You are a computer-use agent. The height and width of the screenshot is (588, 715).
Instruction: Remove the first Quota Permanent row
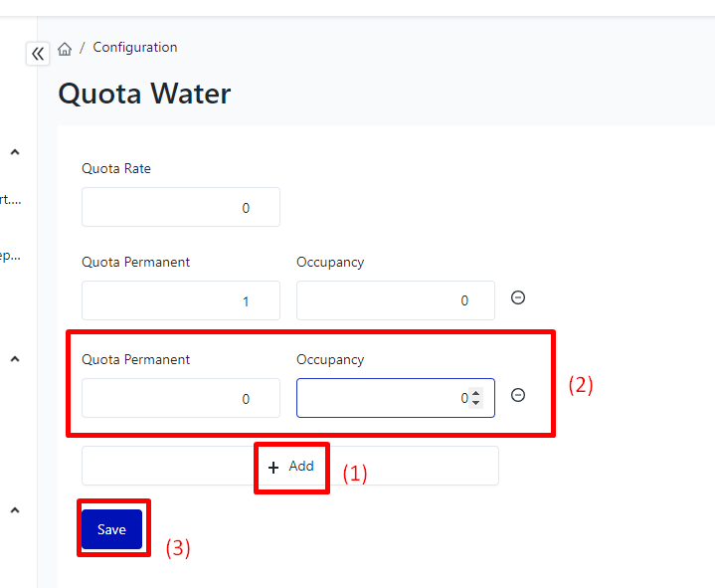pos(518,297)
